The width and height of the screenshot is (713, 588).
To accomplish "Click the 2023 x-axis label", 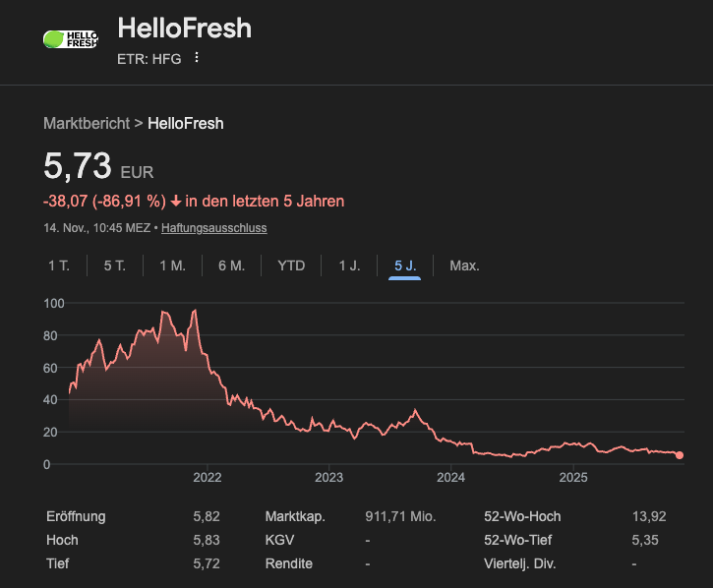I will (x=328, y=478).
